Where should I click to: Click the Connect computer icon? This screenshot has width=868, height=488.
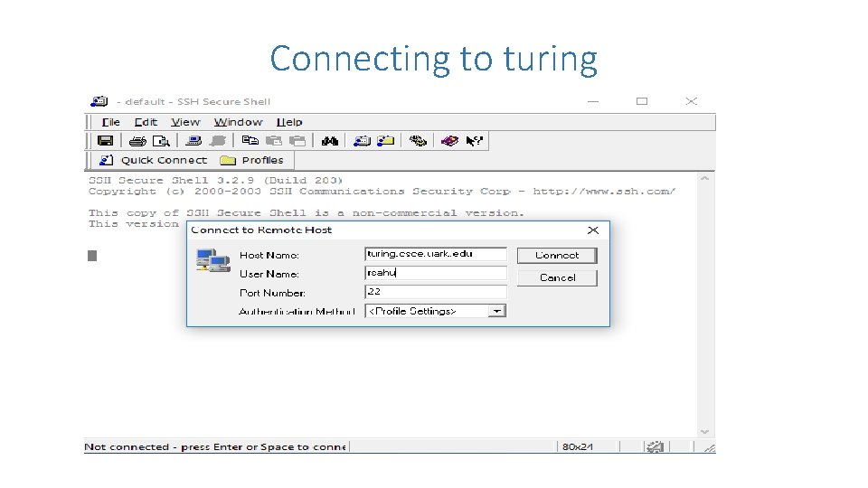193,141
